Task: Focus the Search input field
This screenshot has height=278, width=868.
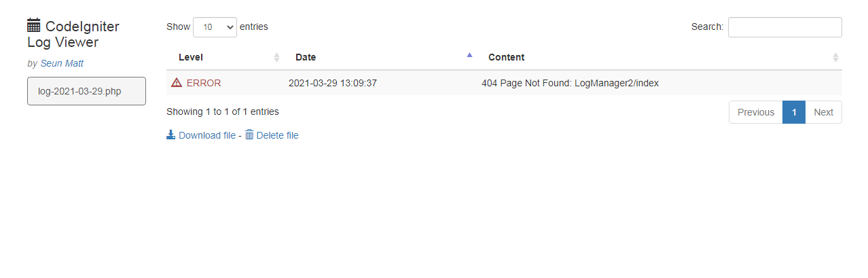Action: [784, 27]
